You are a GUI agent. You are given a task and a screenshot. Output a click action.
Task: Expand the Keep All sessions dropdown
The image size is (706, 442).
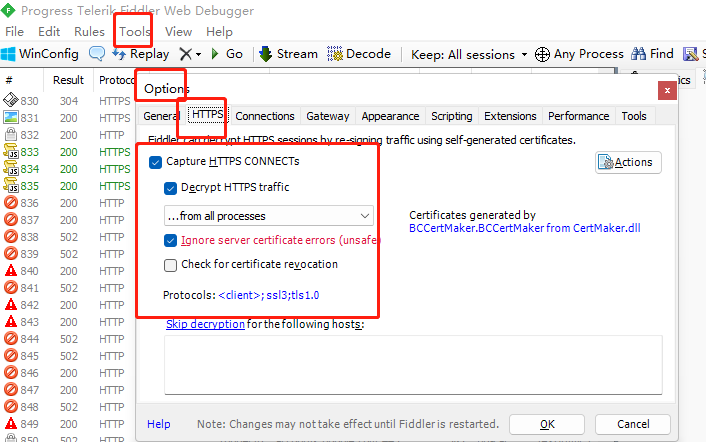[524, 55]
